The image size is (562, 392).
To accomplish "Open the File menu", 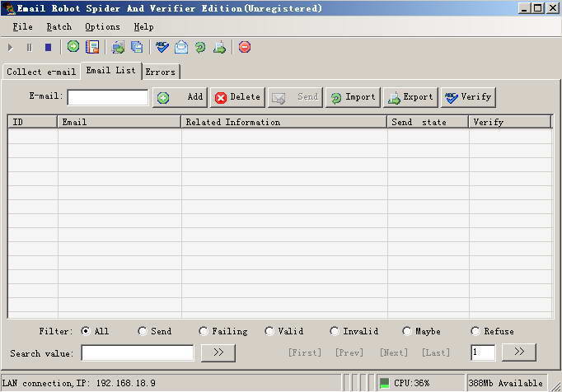I will point(22,27).
